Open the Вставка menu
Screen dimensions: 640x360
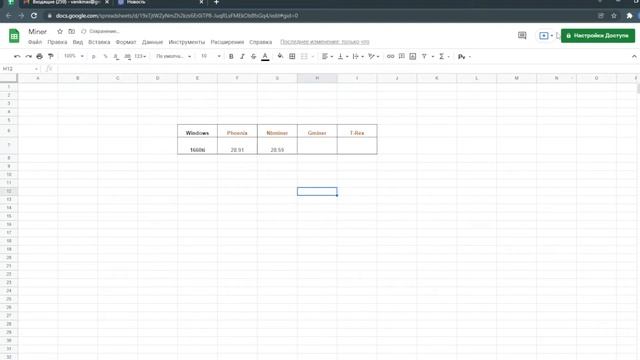coord(99,42)
